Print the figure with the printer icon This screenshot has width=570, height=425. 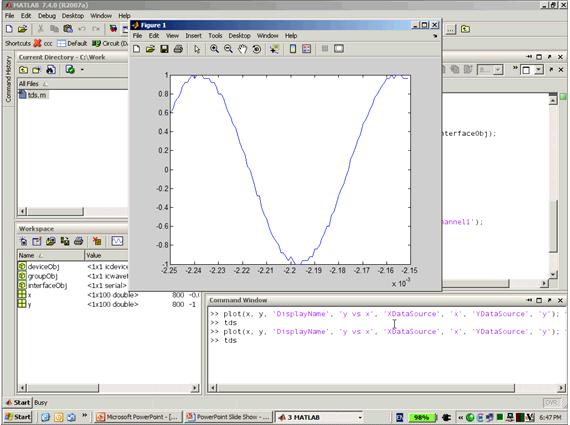point(178,49)
